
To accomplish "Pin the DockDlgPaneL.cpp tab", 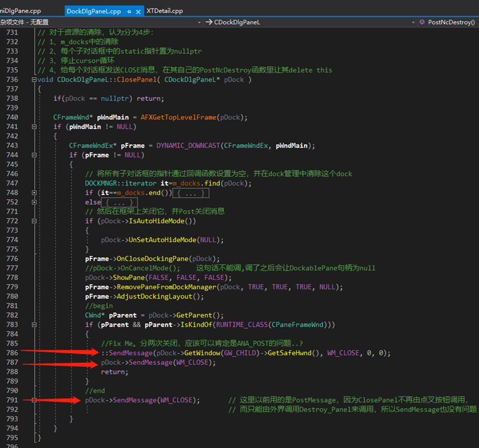I will [x=128, y=11].
